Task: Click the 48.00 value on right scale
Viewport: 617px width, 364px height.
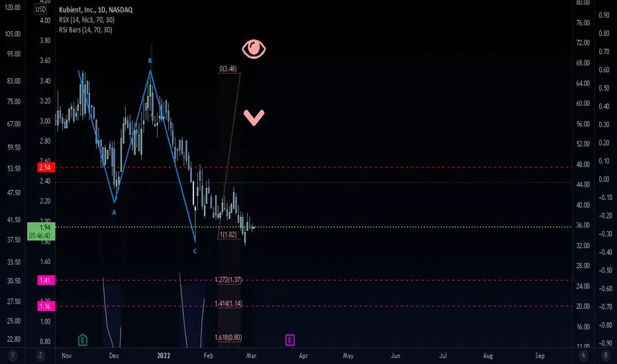Action: click(x=583, y=165)
